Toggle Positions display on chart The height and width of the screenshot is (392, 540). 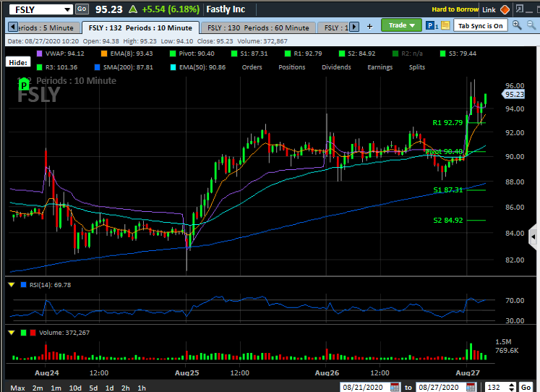point(292,67)
